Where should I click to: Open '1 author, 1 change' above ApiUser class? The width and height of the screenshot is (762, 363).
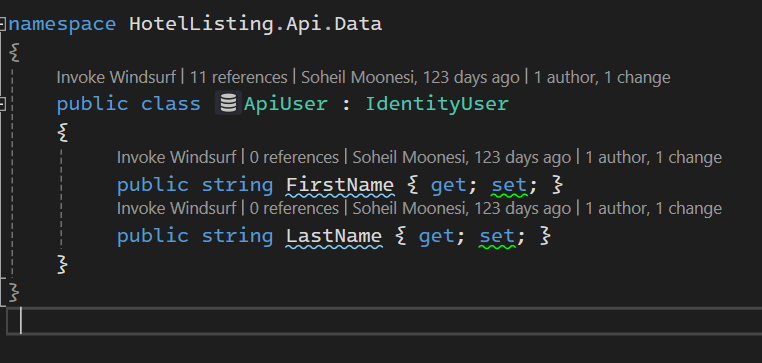click(x=602, y=77)
